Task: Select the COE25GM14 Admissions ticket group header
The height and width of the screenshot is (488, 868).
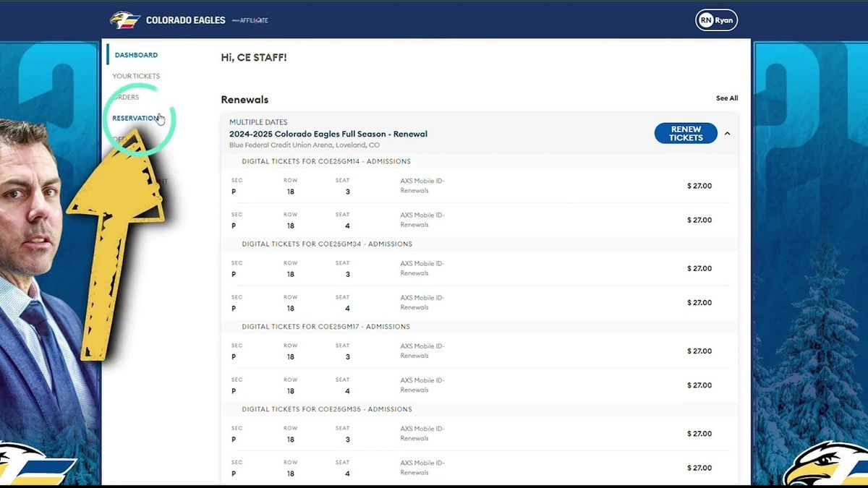Action: click(325, 161)
